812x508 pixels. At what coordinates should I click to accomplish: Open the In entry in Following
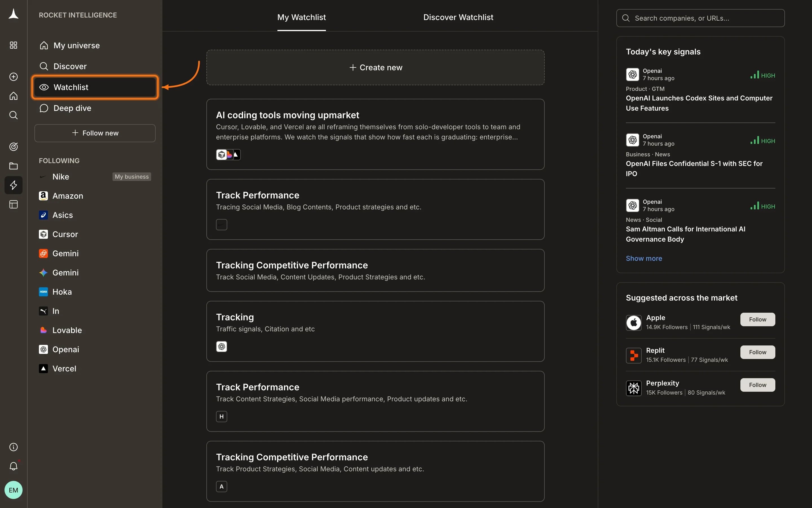(x=95, y=311)
